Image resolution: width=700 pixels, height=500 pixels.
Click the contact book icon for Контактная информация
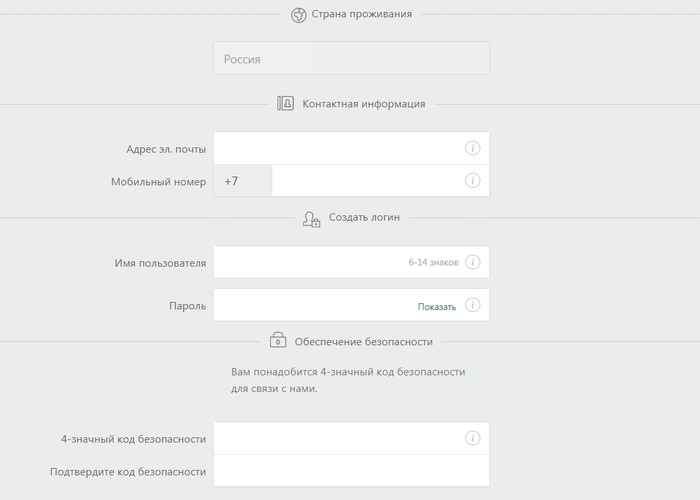pyautogui.click(x=285, y=103)
